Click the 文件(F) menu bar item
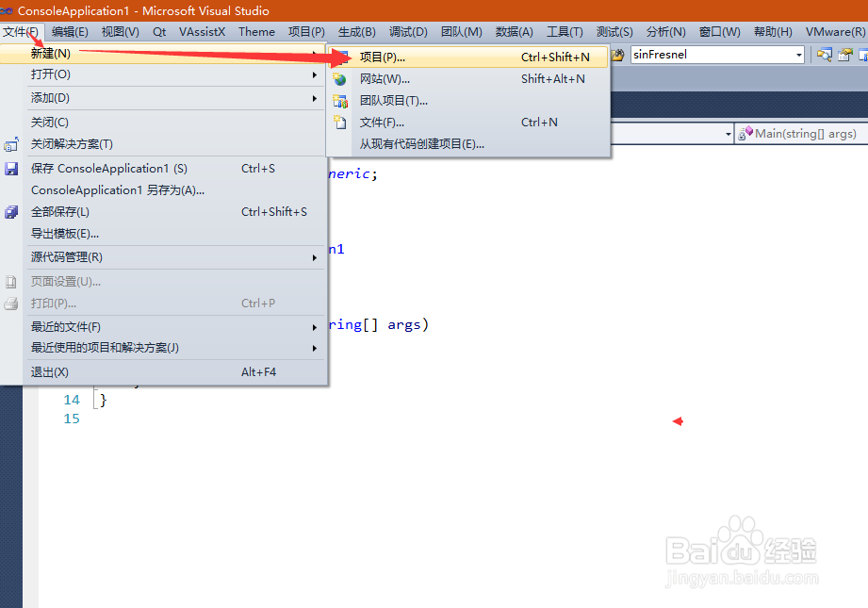The image size is (868, 608). (x=20, y=31)
